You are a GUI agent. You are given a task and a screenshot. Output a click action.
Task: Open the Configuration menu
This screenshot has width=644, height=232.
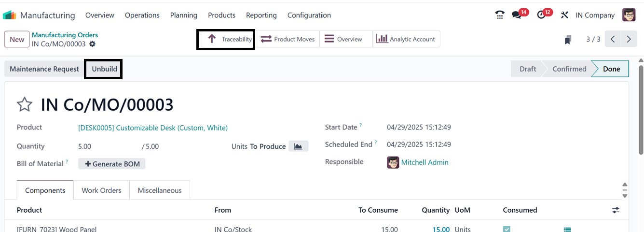pos(309,15)
